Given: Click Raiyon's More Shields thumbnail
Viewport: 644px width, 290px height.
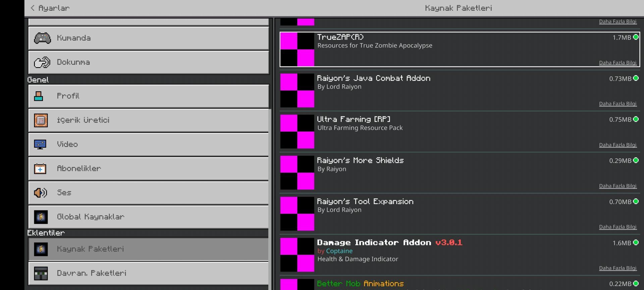Looking at the screenshot, I should coord(297,173).
